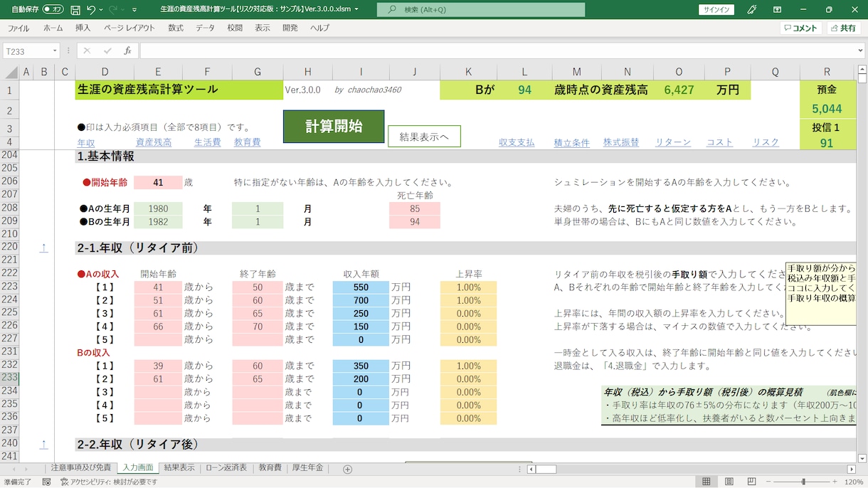Image resolution: width=868 pixels, height=488 pixels.
Task: Open the 数式 ribbon tab
Action: [176, 28]
